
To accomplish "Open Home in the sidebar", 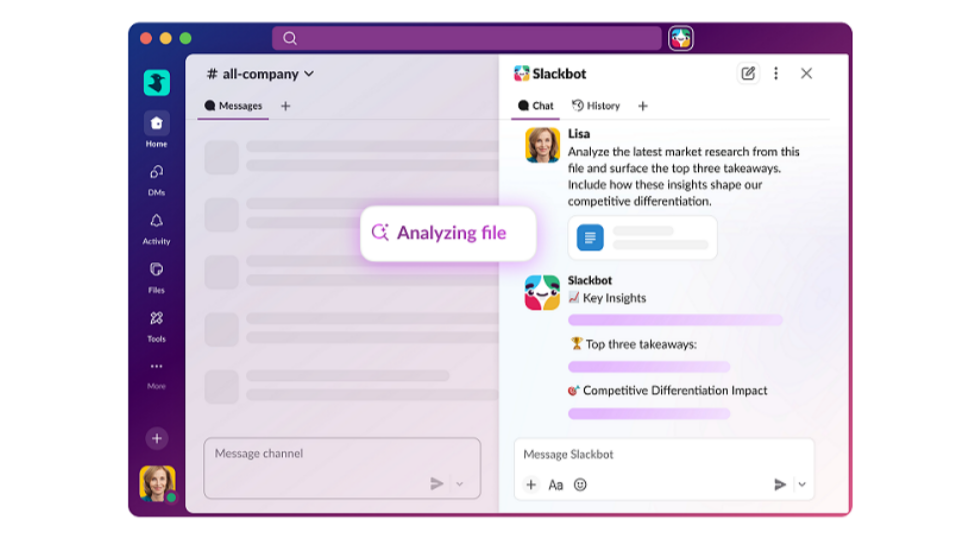I will point(156,124).
